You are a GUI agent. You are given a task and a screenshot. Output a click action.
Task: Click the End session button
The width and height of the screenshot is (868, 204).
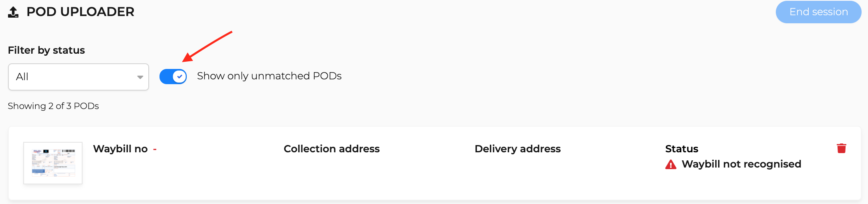pos(818,12)
